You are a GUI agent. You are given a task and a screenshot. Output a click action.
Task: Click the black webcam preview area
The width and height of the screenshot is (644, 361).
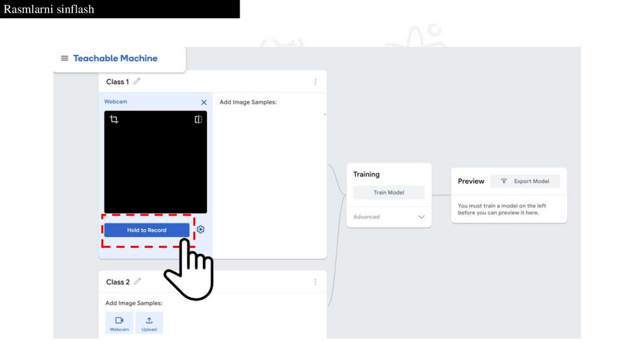point(156,162)
